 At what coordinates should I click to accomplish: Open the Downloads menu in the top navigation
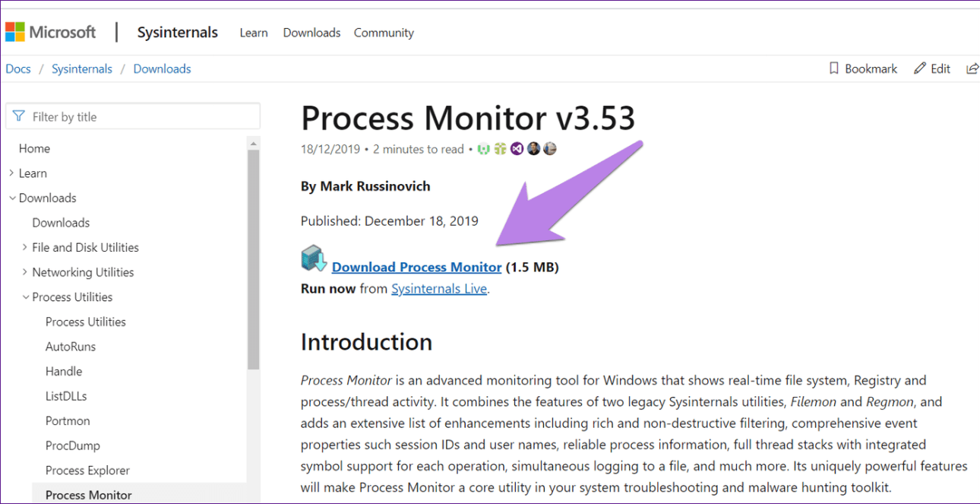(311, 33)
